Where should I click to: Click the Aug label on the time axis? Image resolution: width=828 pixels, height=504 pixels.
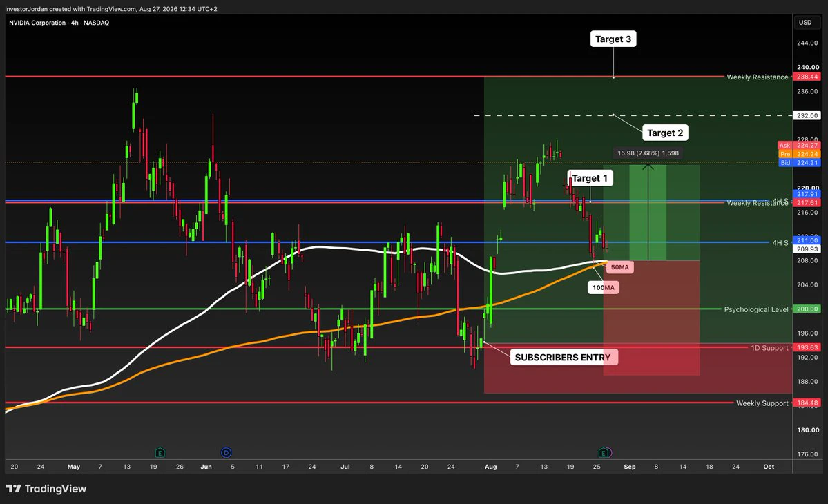(x=490, y=467)
